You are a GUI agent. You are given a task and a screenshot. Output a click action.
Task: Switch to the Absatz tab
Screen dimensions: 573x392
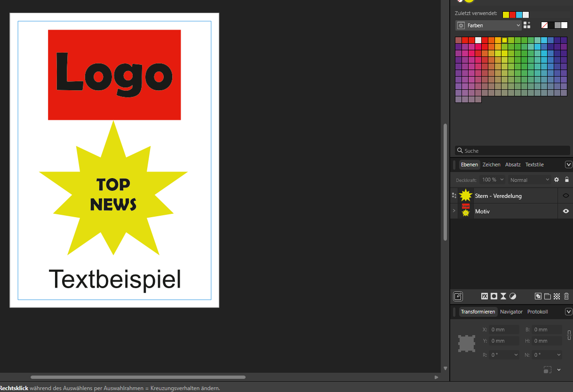pyautogui.click(x=513, y=165)
